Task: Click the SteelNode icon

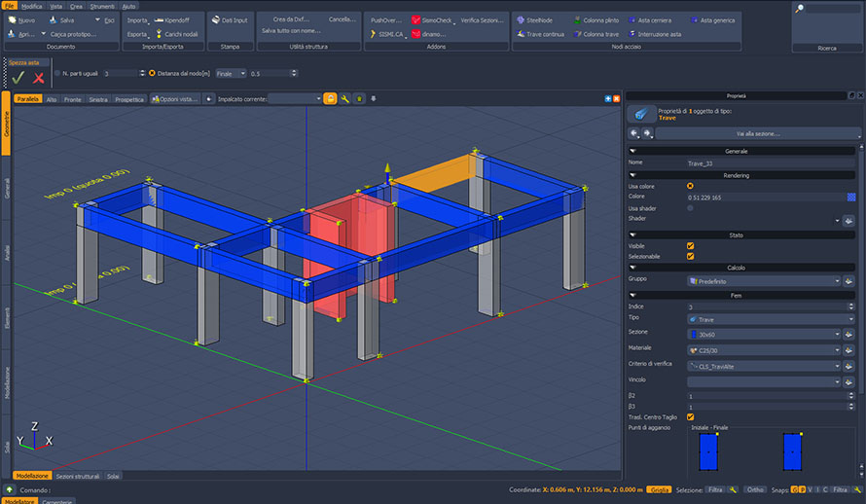Action: 521,19
